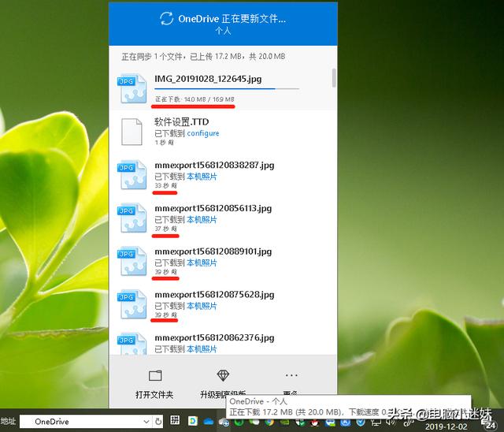The image size is (504, 432).
Task: Select file name 软件设置.TTD
Action: point(182,122)
